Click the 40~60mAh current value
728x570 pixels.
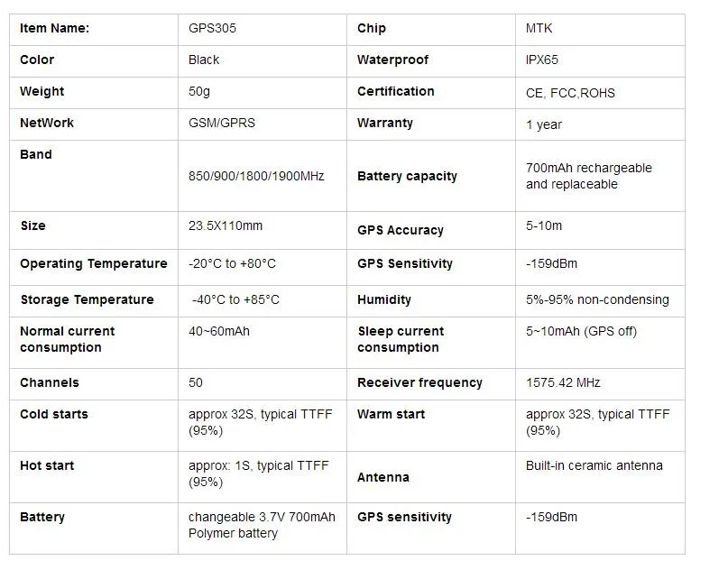[x=219, y=331]
